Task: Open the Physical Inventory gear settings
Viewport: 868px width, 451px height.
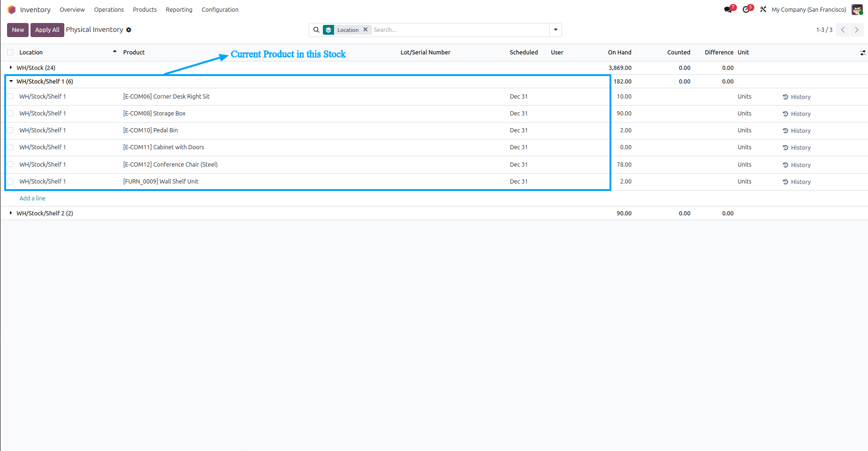Action: click(x=129, y=30)
